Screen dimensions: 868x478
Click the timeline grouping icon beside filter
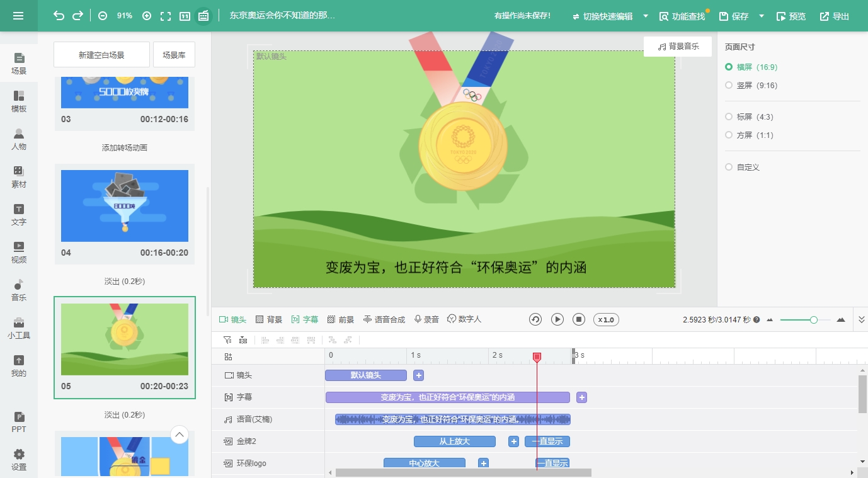(243, 340)
